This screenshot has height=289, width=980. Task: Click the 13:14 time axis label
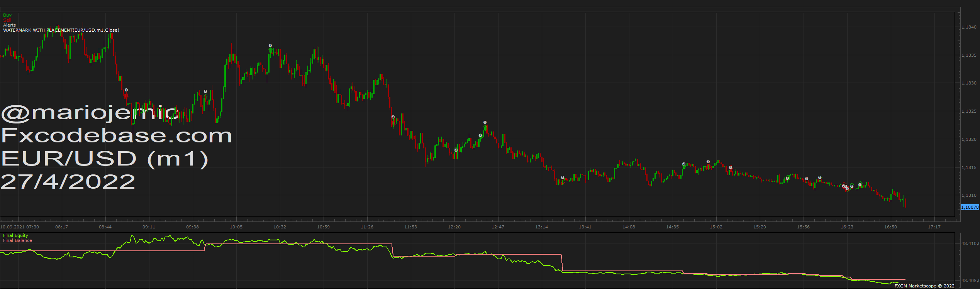pyautogui.click(x=541, y=227)
